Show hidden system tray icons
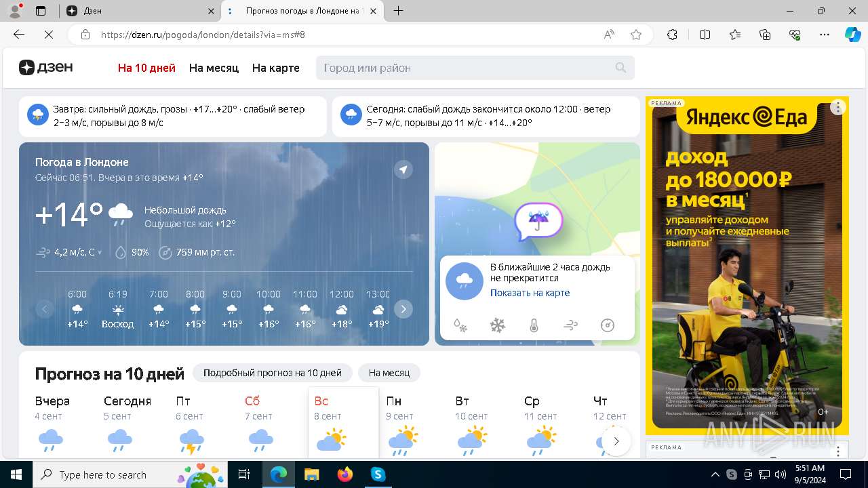 (715, 474)
